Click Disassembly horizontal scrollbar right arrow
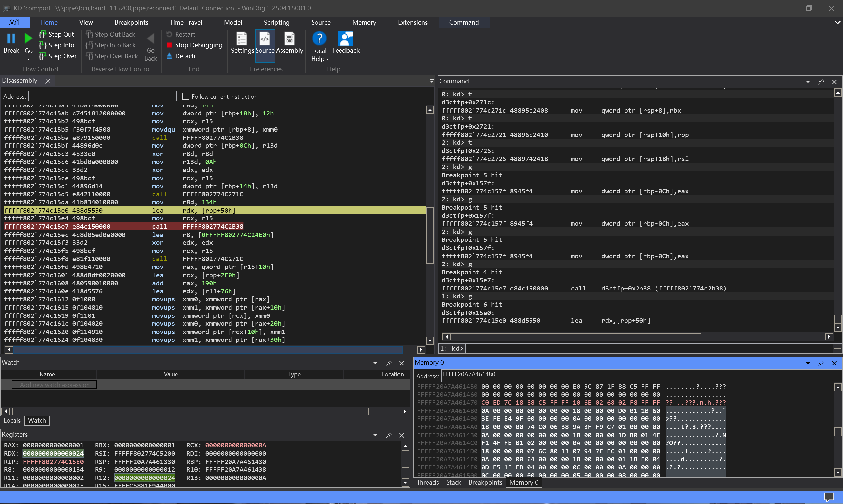The width and height of the screenshot is (843, 504). [x=421, y=350]
